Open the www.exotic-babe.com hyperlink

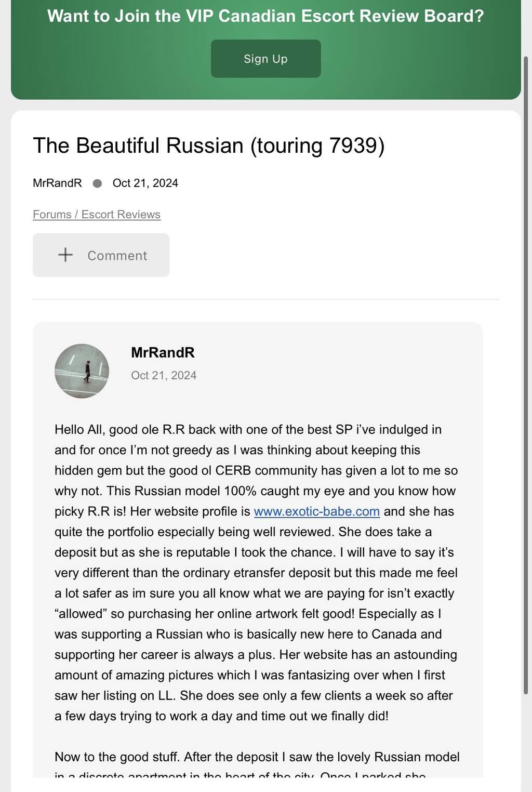point(316,511)
